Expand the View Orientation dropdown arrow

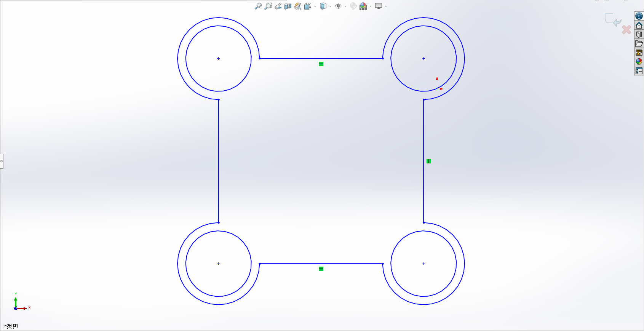[x=315, y=6]
